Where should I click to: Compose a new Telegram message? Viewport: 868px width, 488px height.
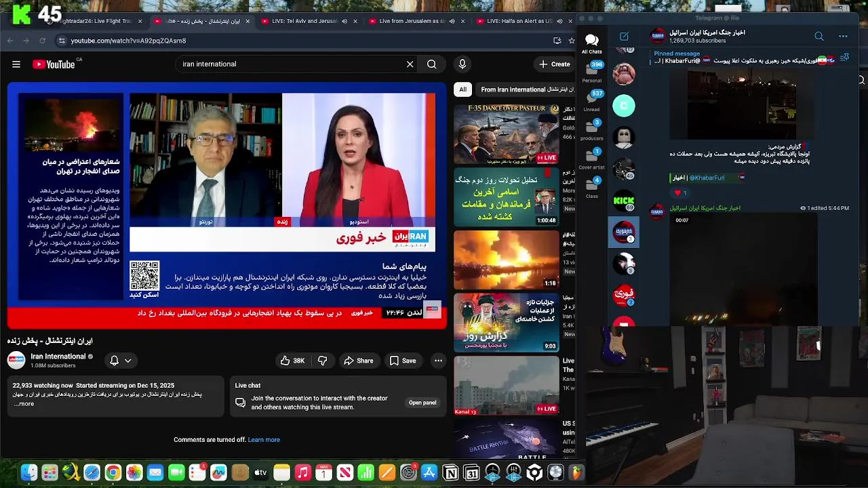(624, 37)
